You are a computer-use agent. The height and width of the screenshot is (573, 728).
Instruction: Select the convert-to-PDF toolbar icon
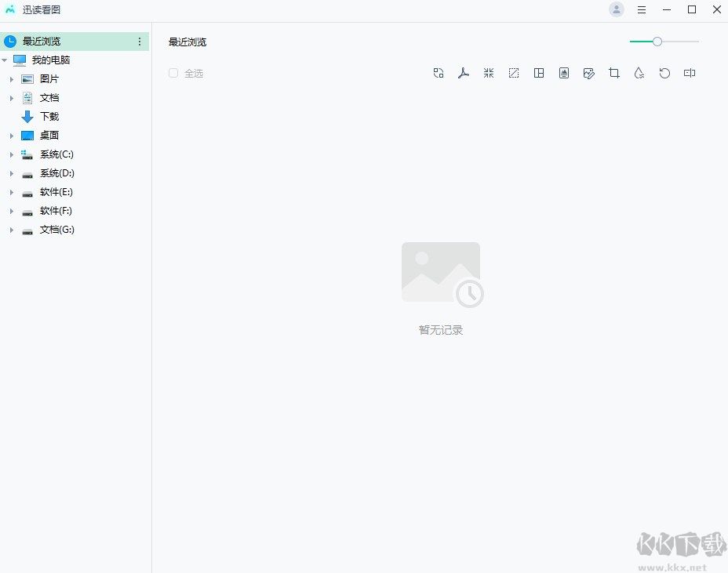(x=464, y=72)
